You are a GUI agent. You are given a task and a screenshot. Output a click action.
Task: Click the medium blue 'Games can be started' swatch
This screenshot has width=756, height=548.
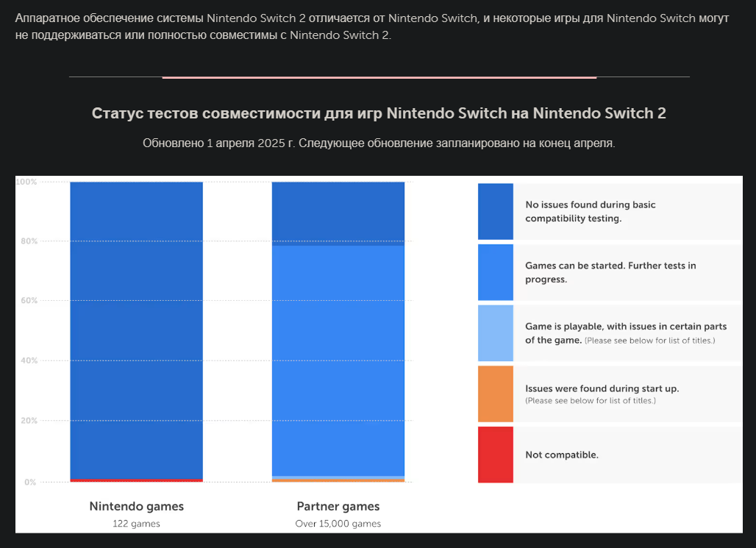pyautogui.click(x=495, y=272)
